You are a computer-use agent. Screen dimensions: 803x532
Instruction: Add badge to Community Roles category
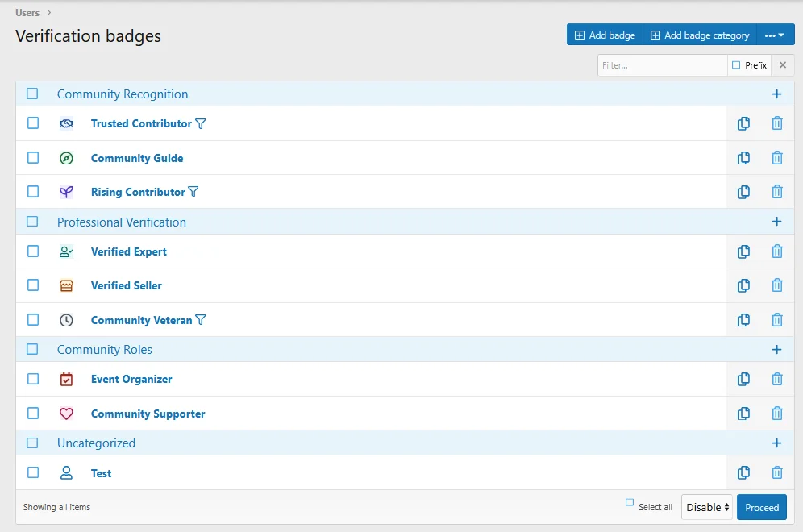click(x=776, y=349)
